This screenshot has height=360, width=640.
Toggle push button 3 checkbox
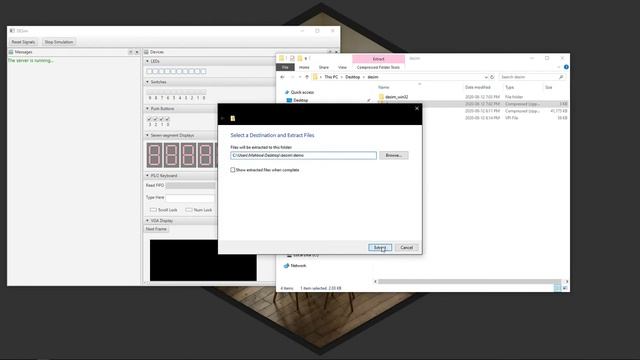click(x=149, y=119)
